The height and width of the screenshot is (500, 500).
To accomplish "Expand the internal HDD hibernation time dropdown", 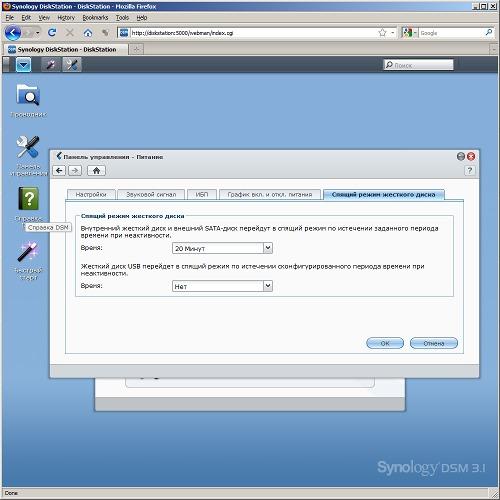I will [x=268, y=248].
